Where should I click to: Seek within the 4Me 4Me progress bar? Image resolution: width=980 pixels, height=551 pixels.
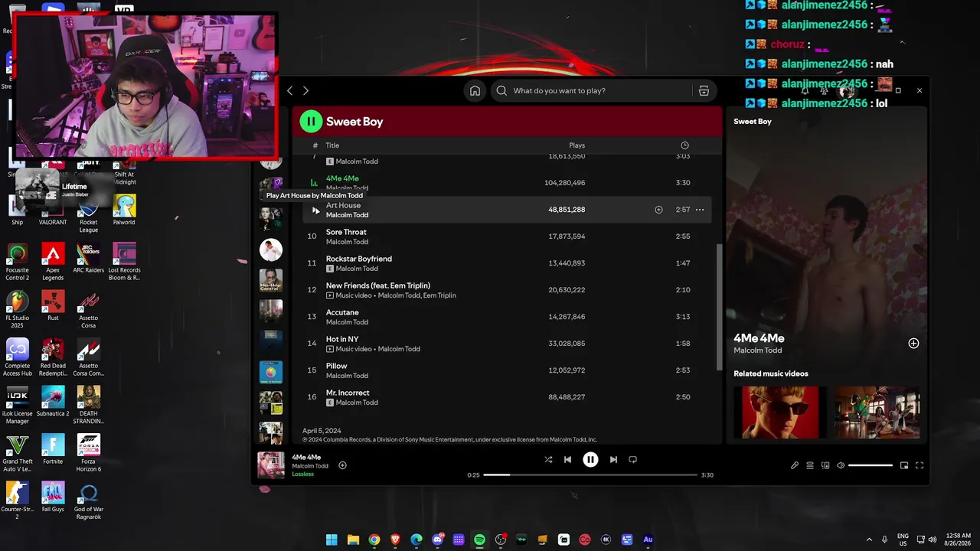(590, 474)
